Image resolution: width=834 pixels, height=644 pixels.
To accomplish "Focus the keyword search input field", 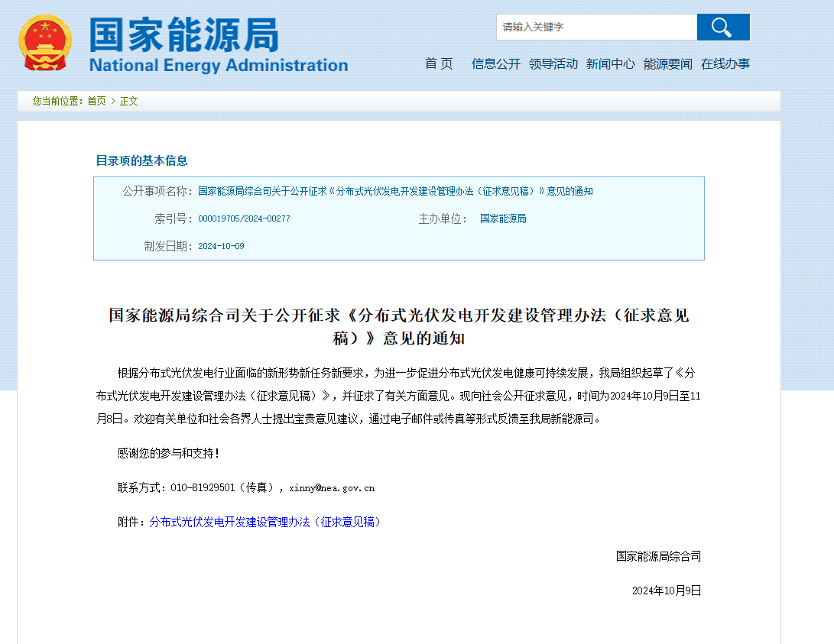I will (x=597, y=27).
